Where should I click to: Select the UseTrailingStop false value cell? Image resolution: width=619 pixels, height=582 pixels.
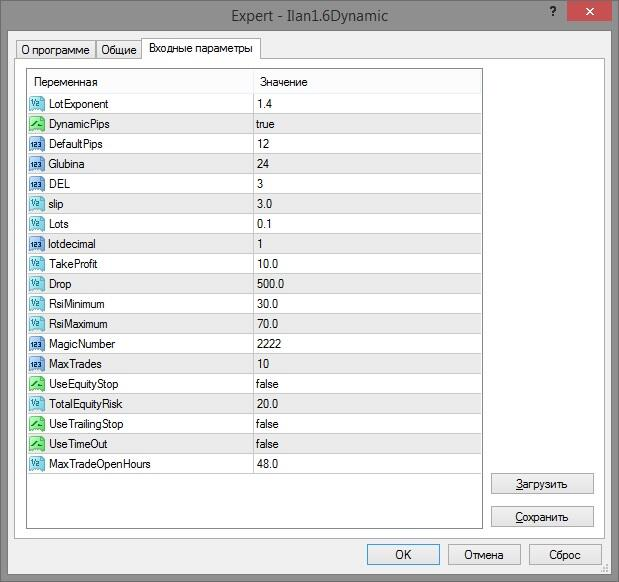pyautogui.click(x=367, y=424)
